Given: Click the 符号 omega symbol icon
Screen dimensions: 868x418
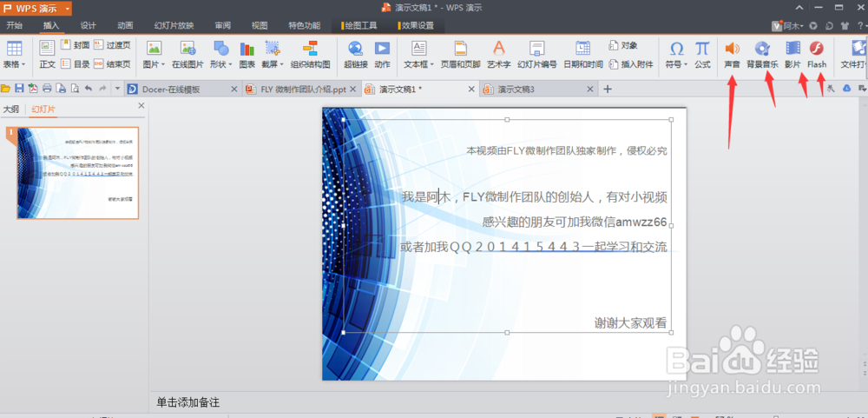Looking at the screenshot, I should pos(676,49).
